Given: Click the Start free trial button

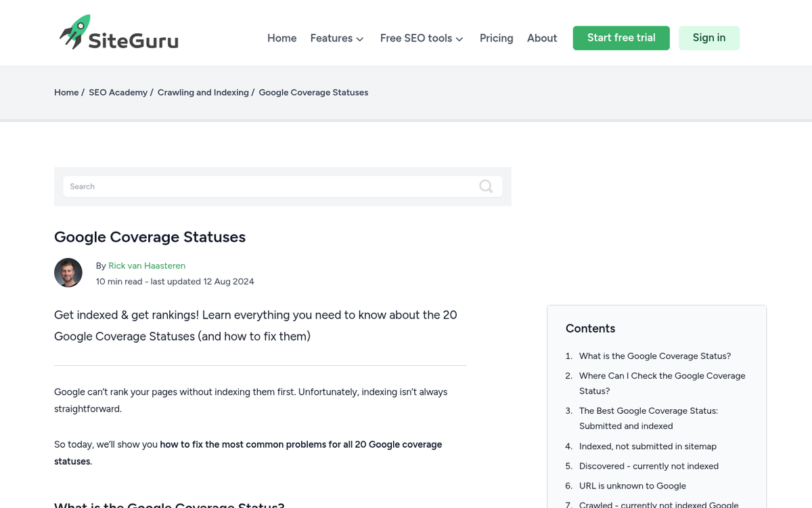Looking at the screenshot, I should coord(621,38).
